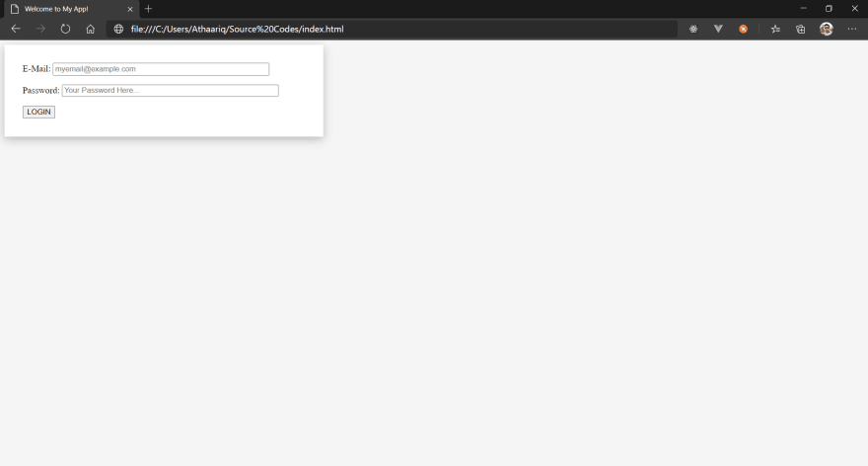Click the Password label text
Screen dimensions: 868x466
[41, 90]
